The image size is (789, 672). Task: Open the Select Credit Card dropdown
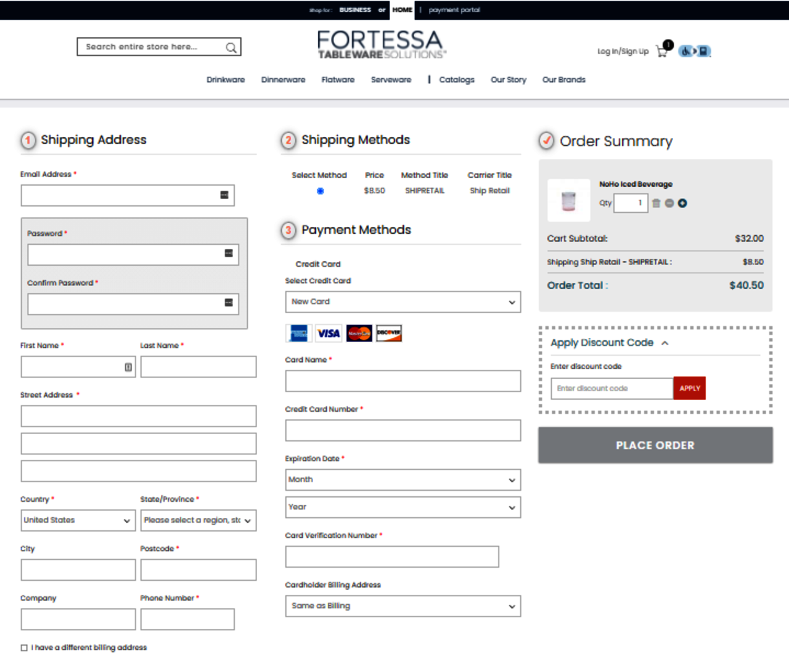pos(403,302)
